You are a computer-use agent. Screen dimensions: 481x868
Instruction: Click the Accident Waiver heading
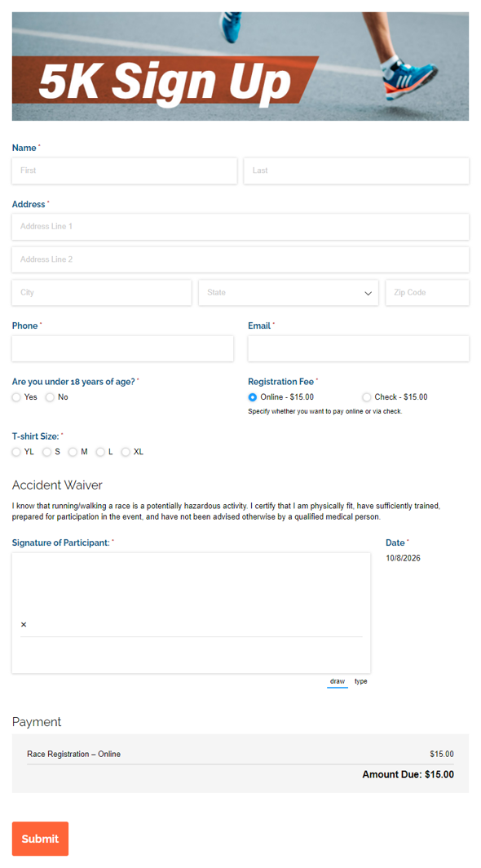point(57,485)
